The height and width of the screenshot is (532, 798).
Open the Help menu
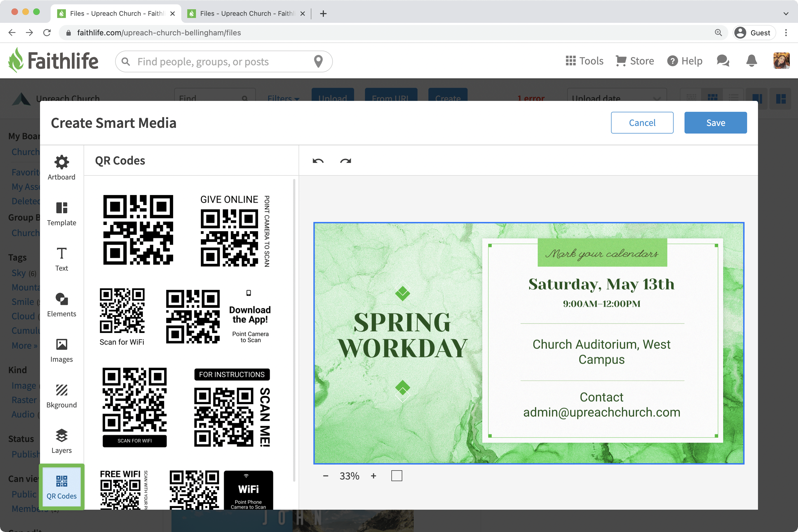pyautogui.click(x=685, y=61)
